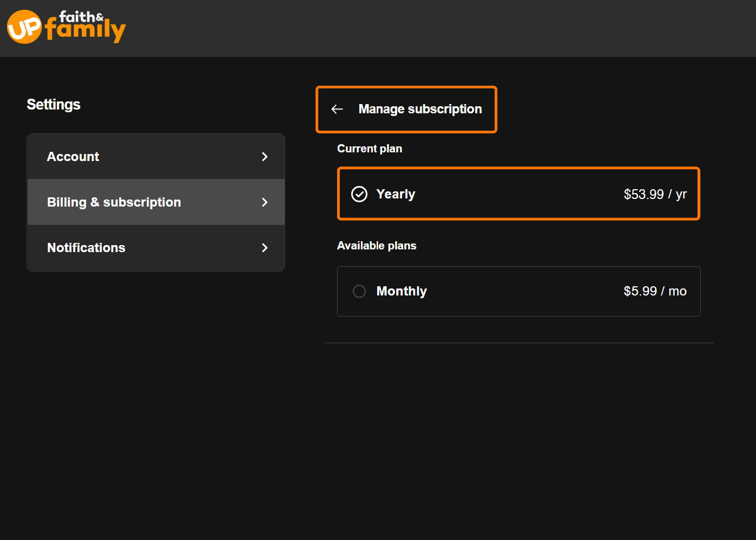This screenshot has height=540, width=756.
Task: Open the Notifications settings section
Action: pyautogui.click(x=156, y=248)
